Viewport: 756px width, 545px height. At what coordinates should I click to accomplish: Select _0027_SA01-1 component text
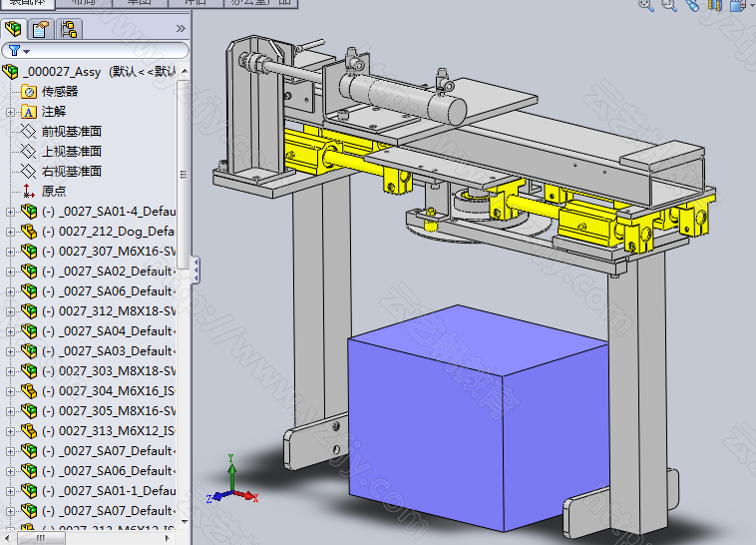[109, 491]
